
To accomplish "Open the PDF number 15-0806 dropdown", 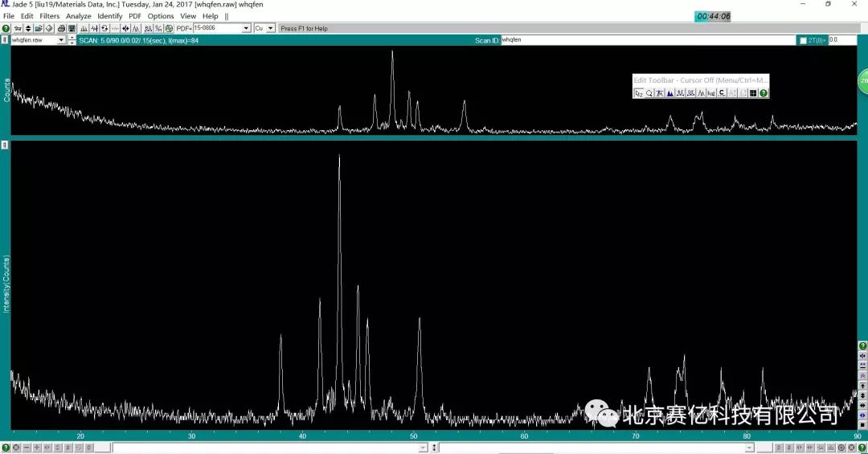I will [x=246, y=28].
